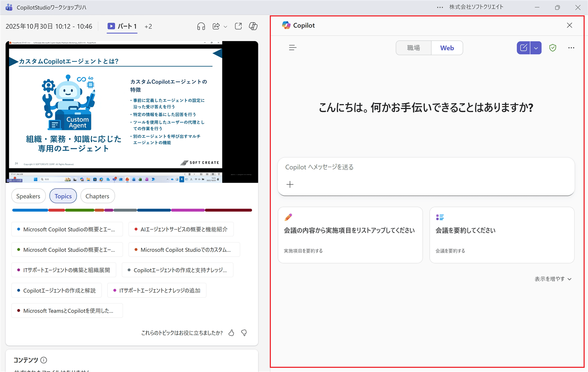Click the green shield protection icon

click(553, 47)
